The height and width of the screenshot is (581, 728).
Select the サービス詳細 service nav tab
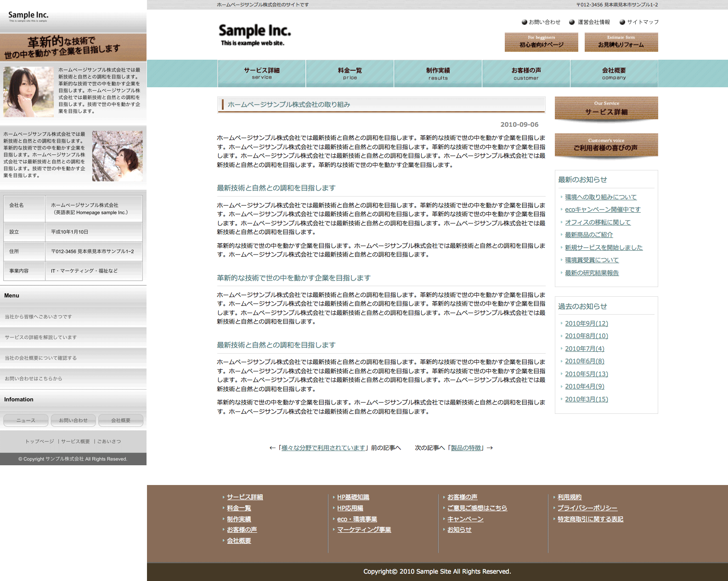pyautogui.click(x=261, y=73)
